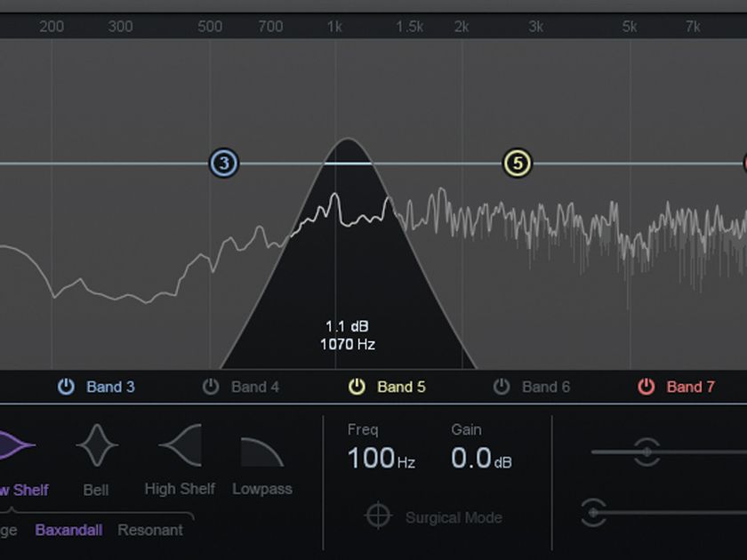Switch shelf type to Resonant
Image resolution: width=747 pixels, height=560 pixels.
(149, 530)
